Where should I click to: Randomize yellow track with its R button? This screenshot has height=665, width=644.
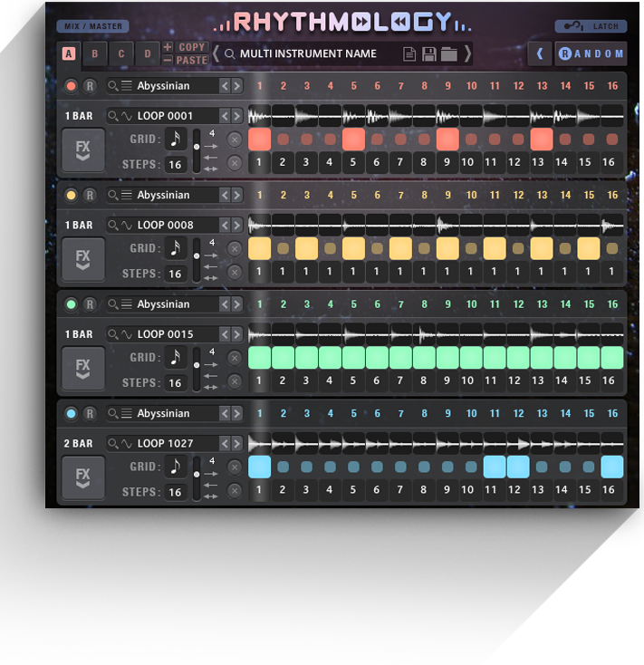click(90, 195)
